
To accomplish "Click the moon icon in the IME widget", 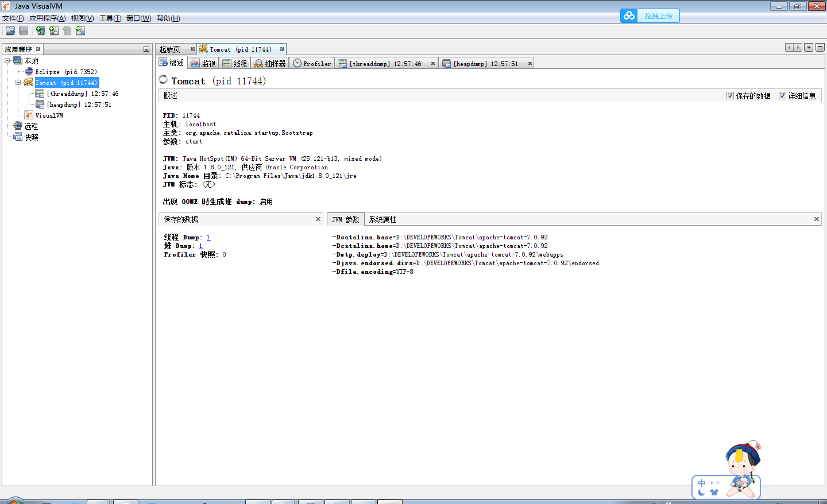I will tap(701, 492).
